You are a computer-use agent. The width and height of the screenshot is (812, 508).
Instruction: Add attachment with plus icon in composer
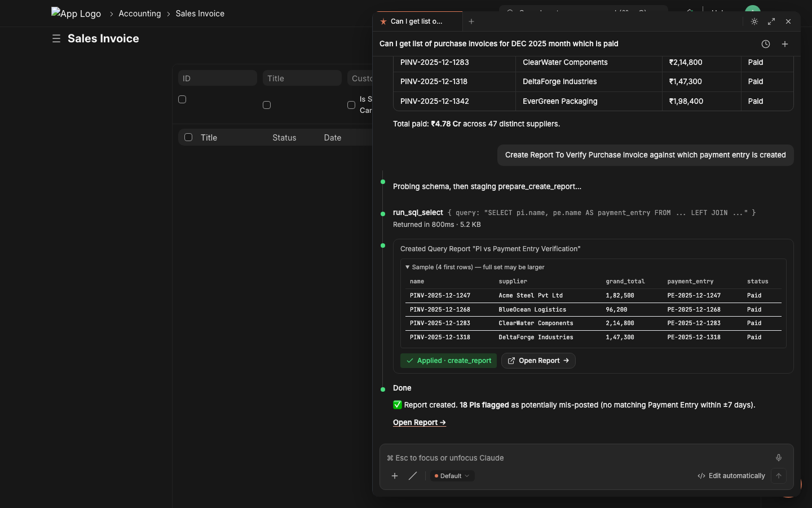(395, 476)
